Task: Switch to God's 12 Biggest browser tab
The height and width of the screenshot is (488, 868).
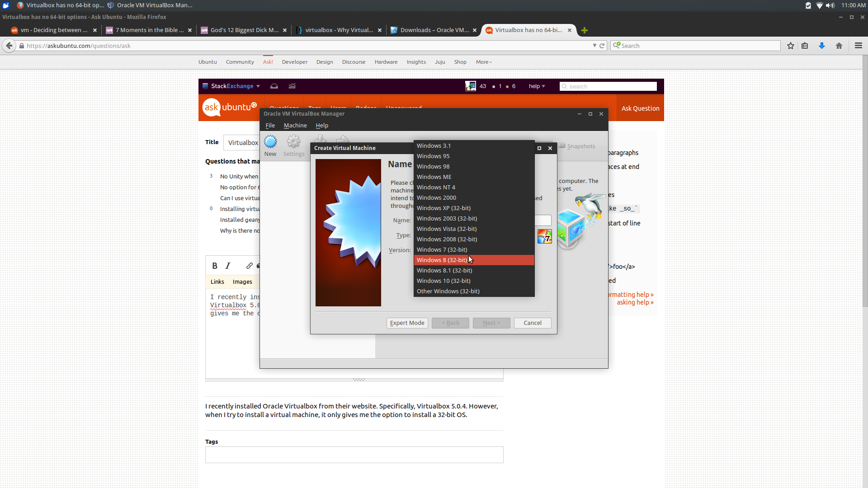Action: click(244, 30)
